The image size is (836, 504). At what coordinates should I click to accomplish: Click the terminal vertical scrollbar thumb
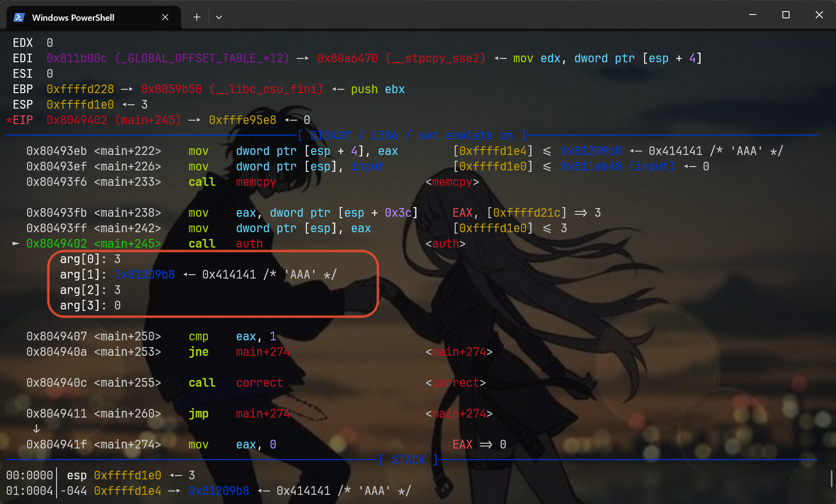(x=831, y=479)
